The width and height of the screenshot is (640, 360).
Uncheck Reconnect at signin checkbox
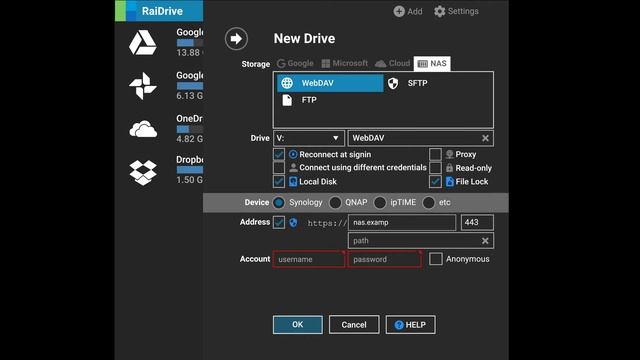(x=279, y=154)
